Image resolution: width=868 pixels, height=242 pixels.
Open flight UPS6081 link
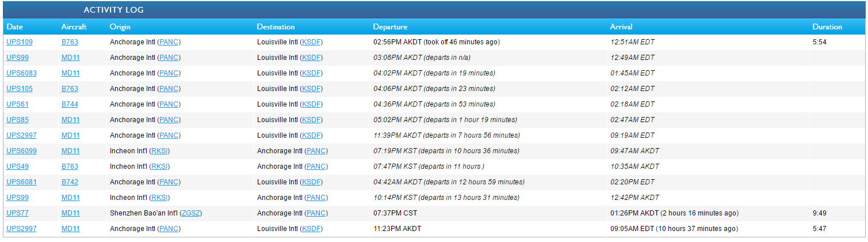point(21,182)
